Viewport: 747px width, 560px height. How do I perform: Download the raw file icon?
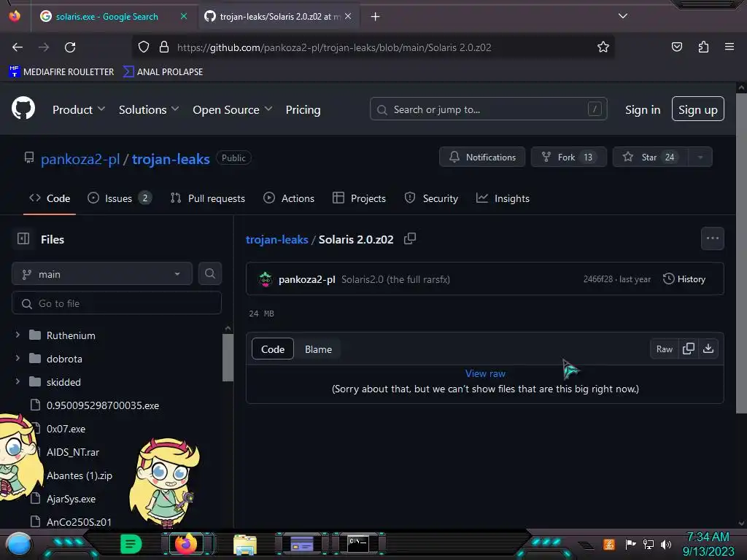click(x=708, y=349)
